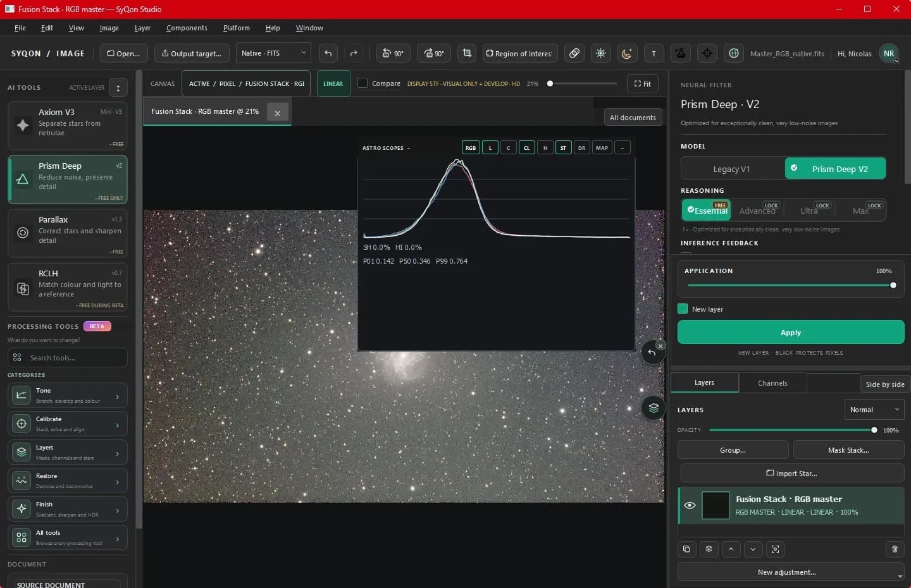
Task: Click the bandage heal tool icon
Action: [x=574, y=53]
